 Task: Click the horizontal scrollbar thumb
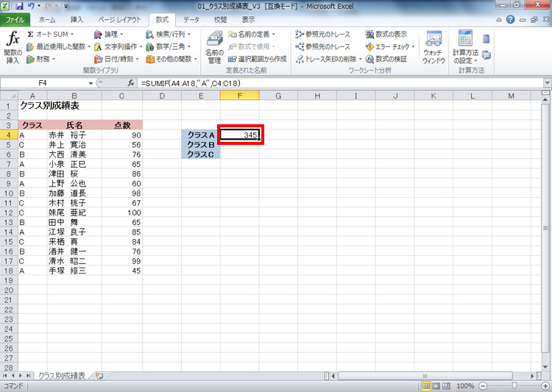[425, 376]
